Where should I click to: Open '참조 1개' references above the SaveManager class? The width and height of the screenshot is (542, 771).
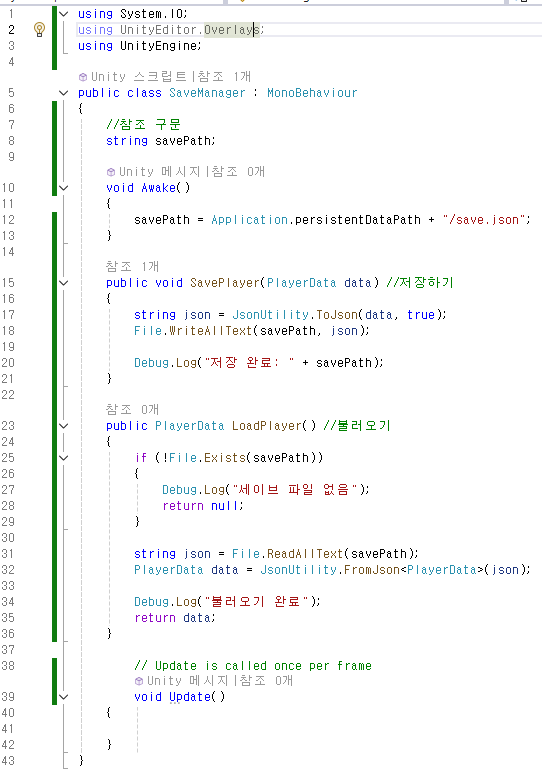point(224,77)
